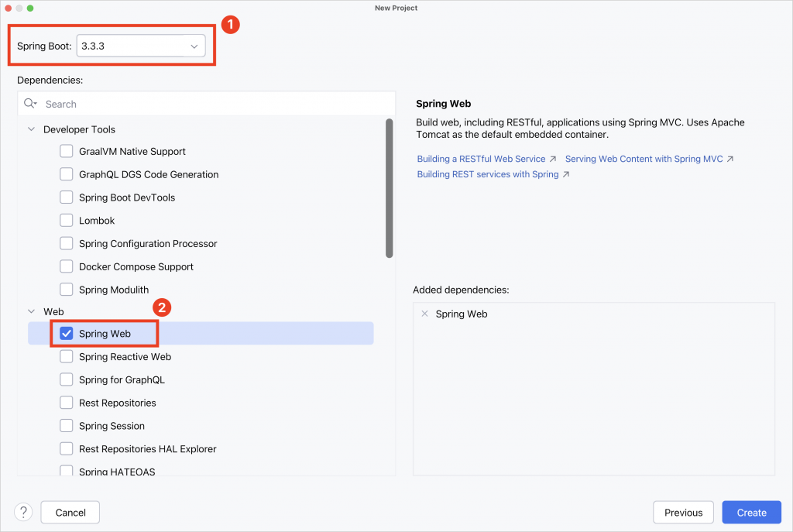Click the dependencies Search field

click(x=206, y=104)
